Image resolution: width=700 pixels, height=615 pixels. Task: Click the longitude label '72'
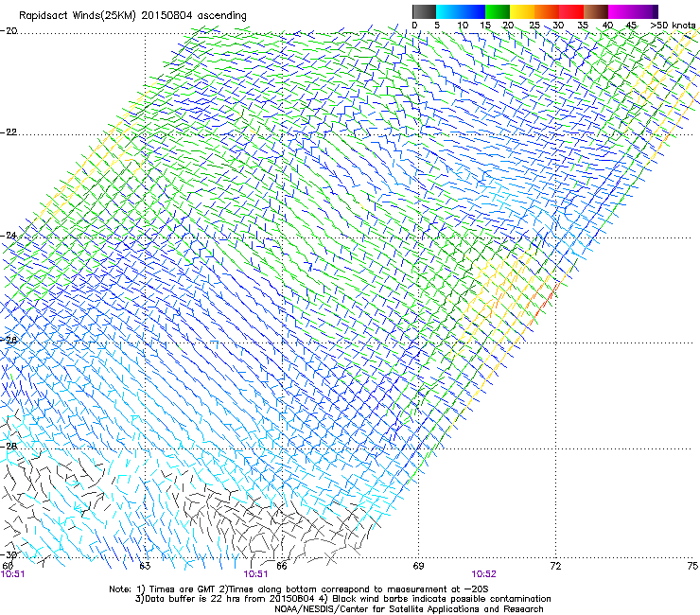click(555, 566)
